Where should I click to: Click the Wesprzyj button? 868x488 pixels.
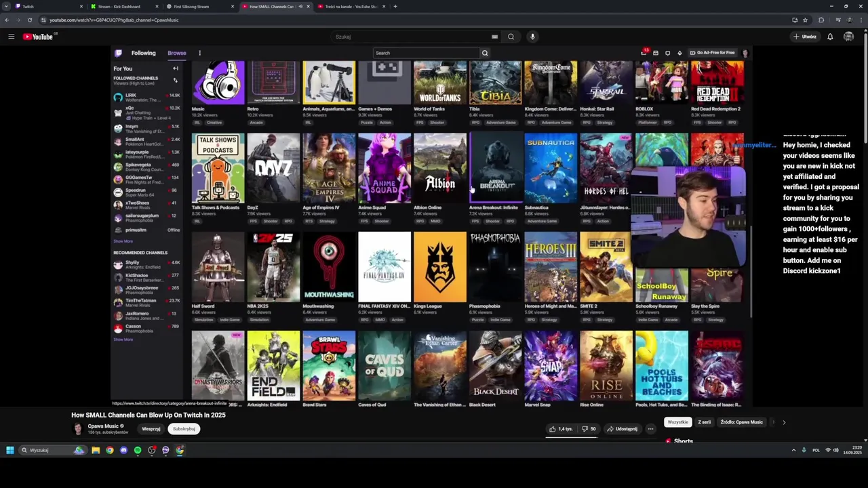(151, 429)
